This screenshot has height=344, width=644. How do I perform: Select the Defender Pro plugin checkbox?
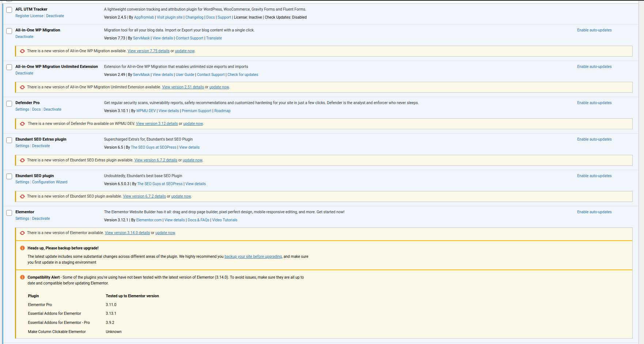tap(9, 104)
